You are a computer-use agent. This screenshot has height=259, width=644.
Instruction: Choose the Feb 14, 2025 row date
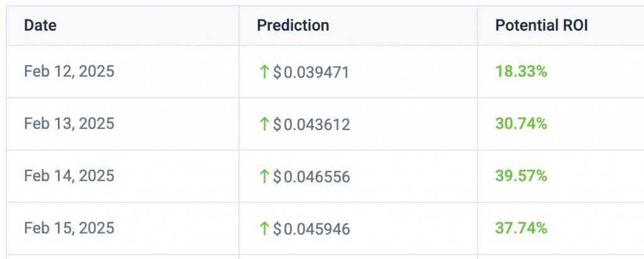point(69,176)
